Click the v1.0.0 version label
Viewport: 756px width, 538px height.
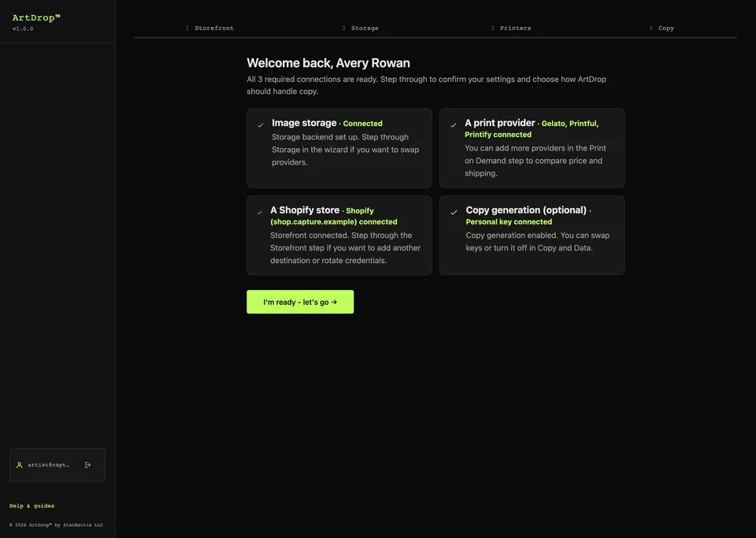pyautogui.click(x=23, y=29)
